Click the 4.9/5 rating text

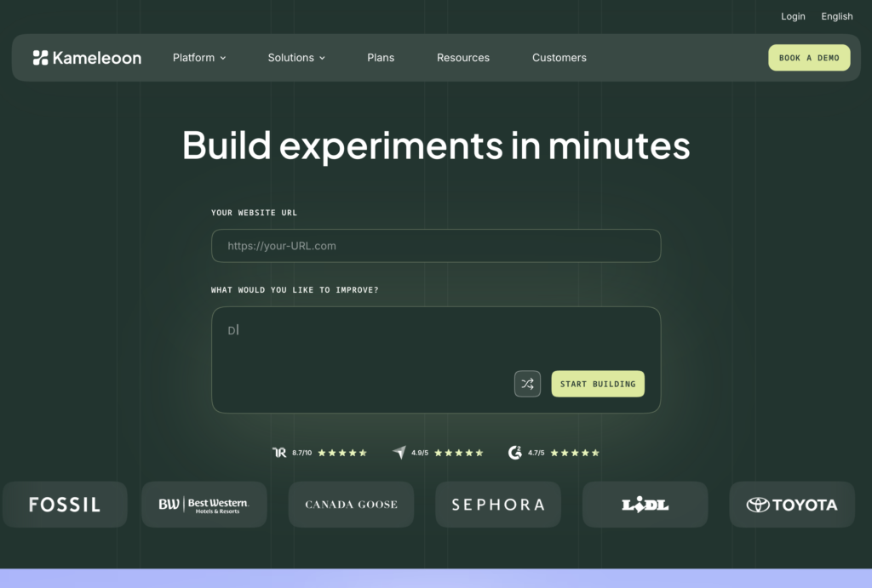pyautogui.click(x=420, y=453)
